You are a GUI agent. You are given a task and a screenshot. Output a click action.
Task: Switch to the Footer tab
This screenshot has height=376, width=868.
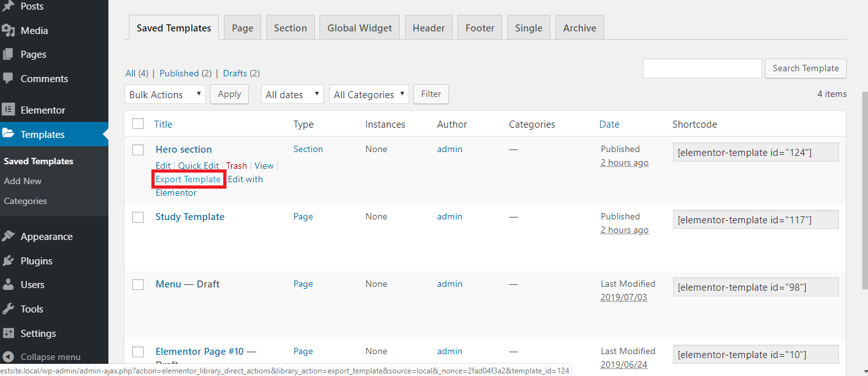pyautogui.click(x=480, y=28)
